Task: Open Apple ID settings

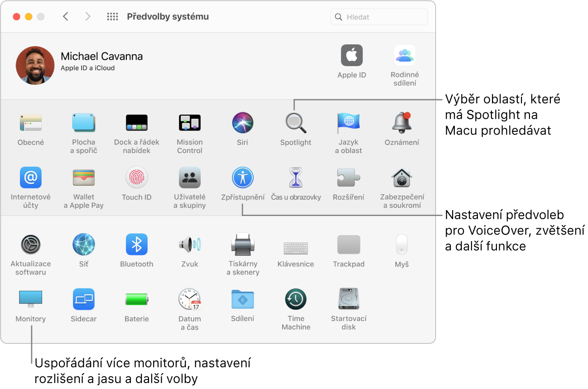Action: (352, 56)
